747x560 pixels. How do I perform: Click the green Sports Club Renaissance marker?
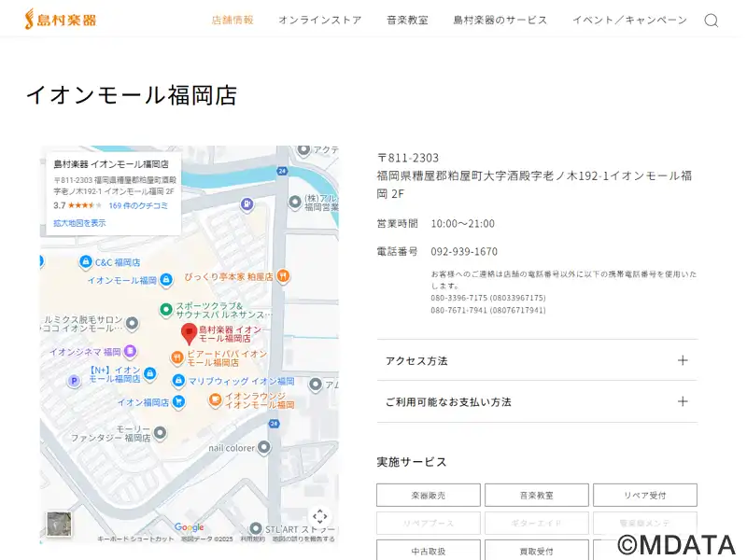(x=165, y=309)
